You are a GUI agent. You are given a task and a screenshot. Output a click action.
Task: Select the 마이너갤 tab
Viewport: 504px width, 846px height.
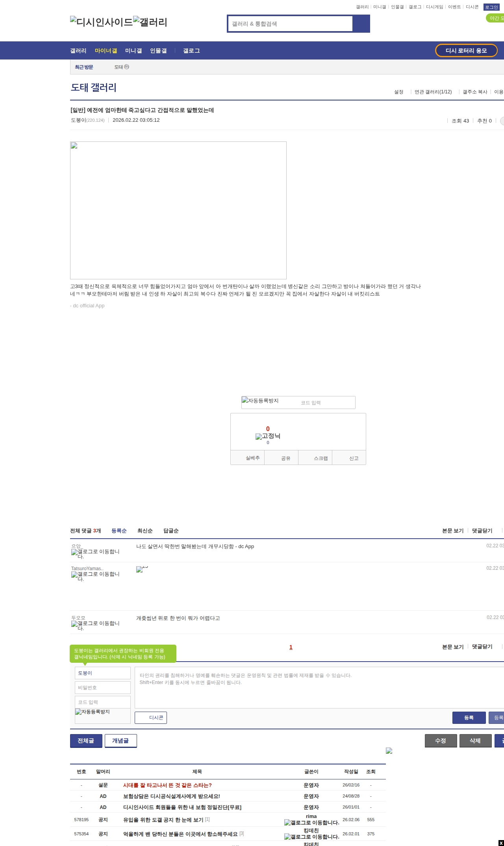pos(106,50)
